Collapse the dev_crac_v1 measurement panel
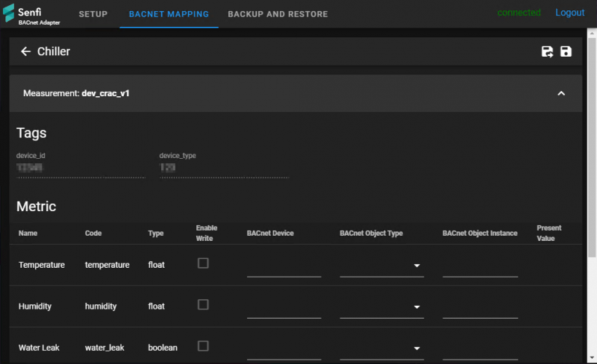Viewport: 597px width, 364px height. pos(561,93)
